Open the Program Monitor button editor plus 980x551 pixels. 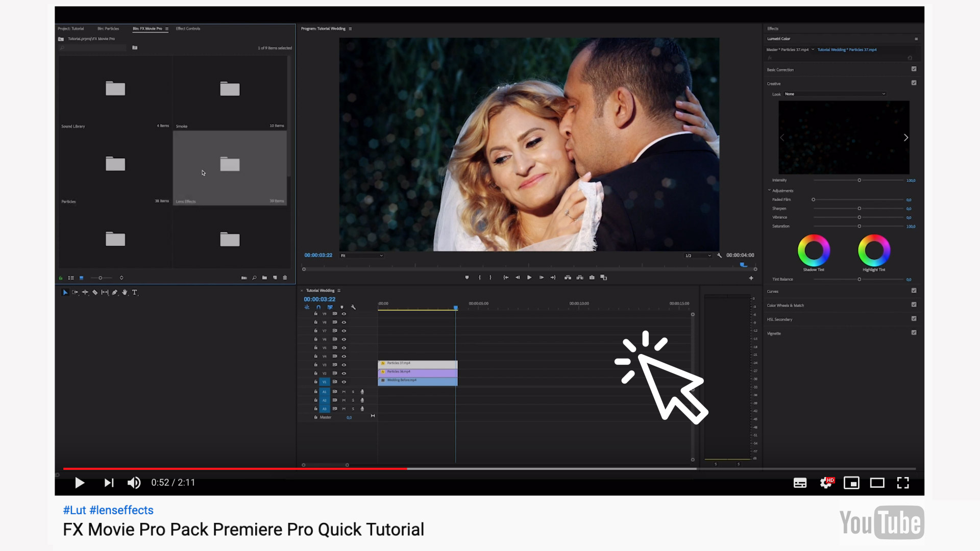pos(751,278)
